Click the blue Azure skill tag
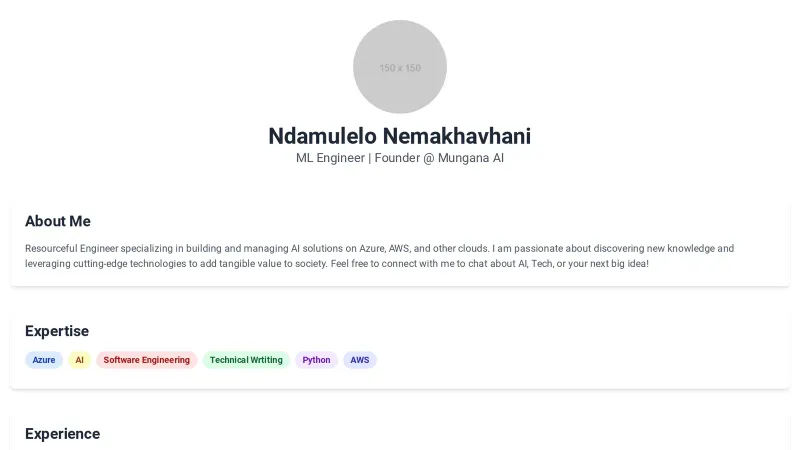 [x=44, y=360]
